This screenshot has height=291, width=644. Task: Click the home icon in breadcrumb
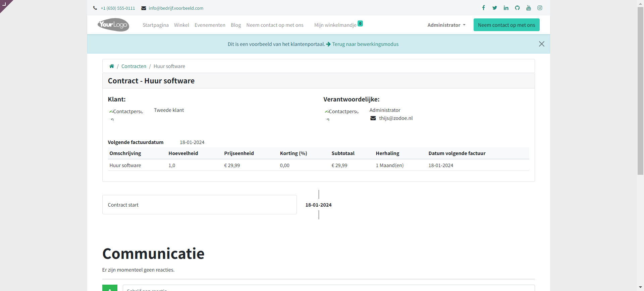coord(112,66)
